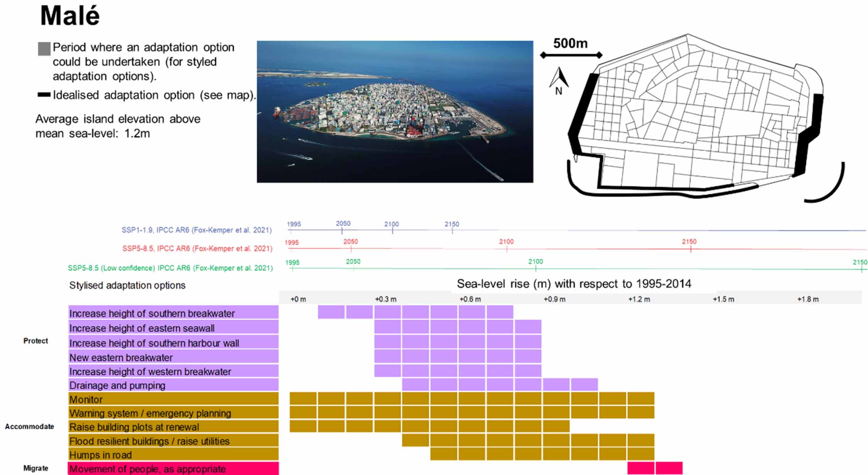
Task: Click the 2100 marker on red SSP5-8.5 timeline
Action: pos(507,242)
